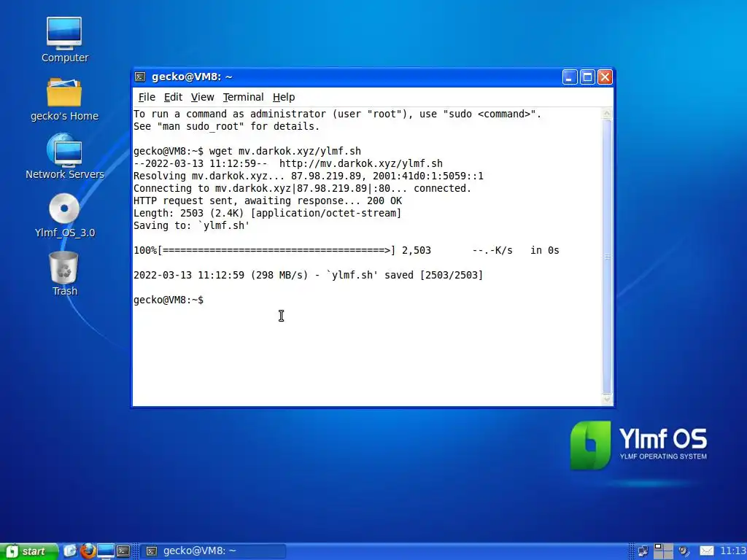Image resolution: width=747 pixels, height=560 pixels.
Task: Click the 'See "man sudo_root" for details.' line
Action: click(x=226, y=126)
